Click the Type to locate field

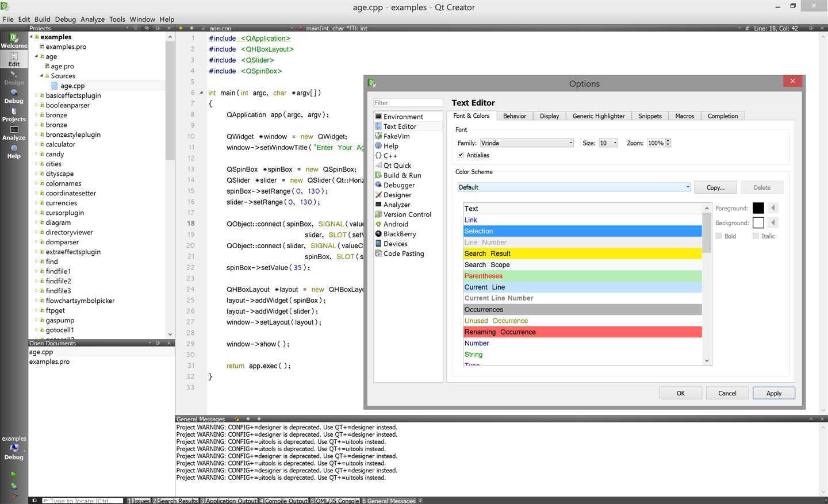[82, 501]
